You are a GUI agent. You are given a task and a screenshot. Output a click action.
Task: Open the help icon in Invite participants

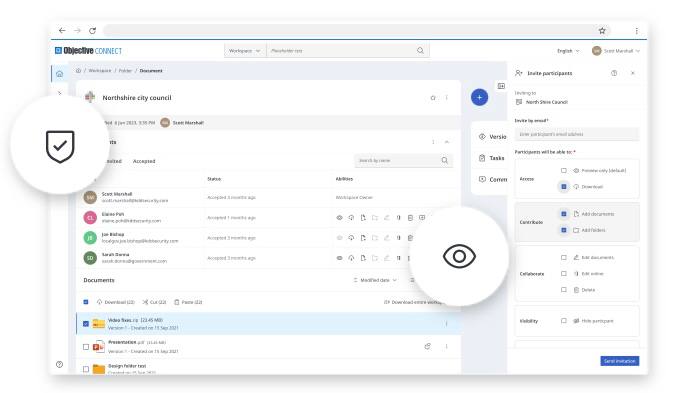[x=614, y=73]
